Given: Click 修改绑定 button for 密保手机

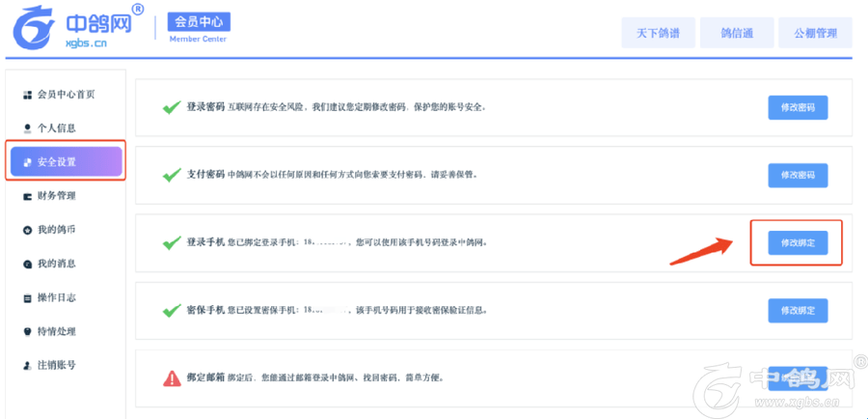Looking at the screenshot, I should click(x=798, y=310).
